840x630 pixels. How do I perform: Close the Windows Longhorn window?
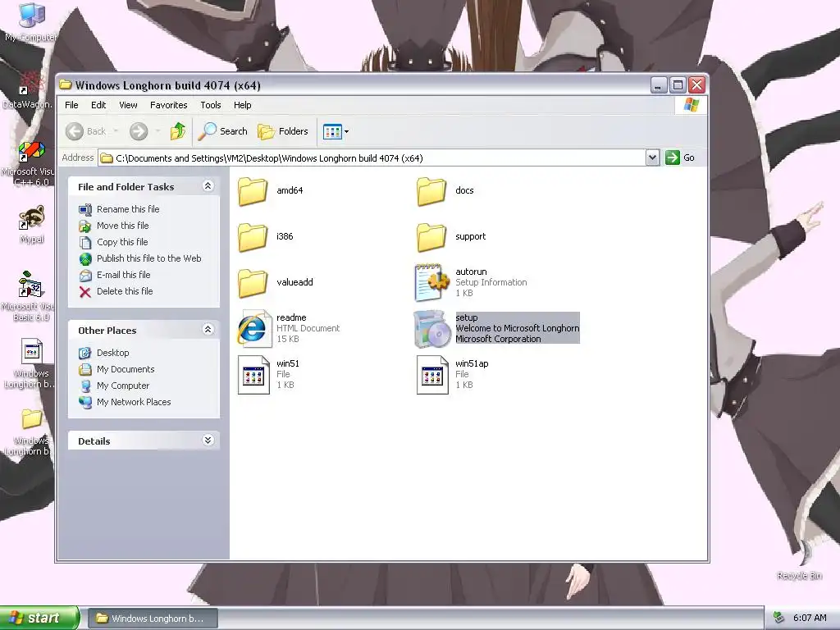point(696,85)
